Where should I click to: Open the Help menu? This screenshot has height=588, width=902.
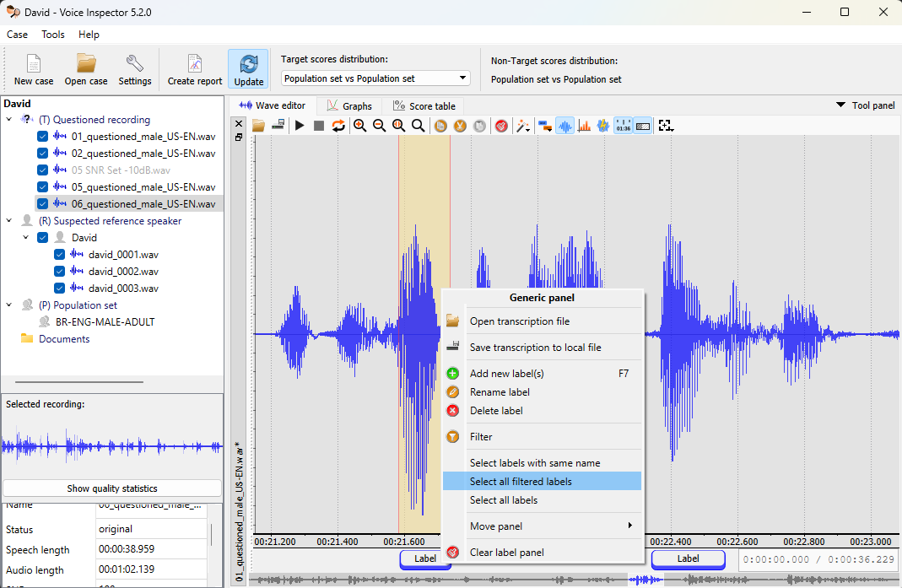click(89, 35)
